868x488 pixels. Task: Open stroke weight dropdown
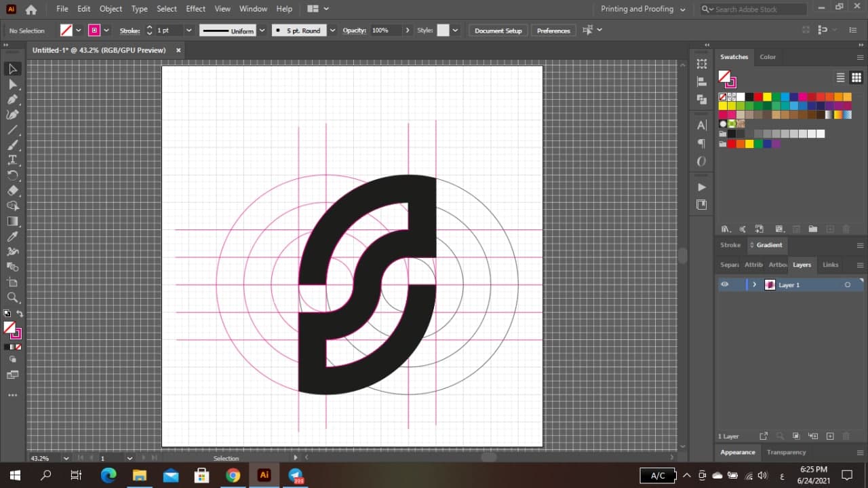(189, 31)
